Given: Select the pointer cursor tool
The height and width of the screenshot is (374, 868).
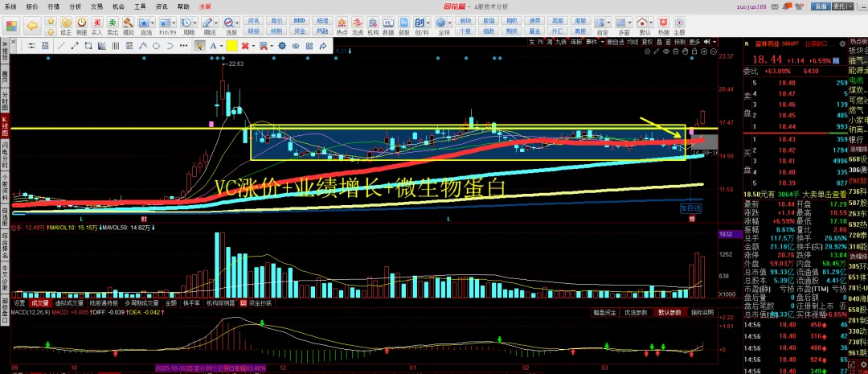Looking at the screenshot, I should [x=199, y=45].
